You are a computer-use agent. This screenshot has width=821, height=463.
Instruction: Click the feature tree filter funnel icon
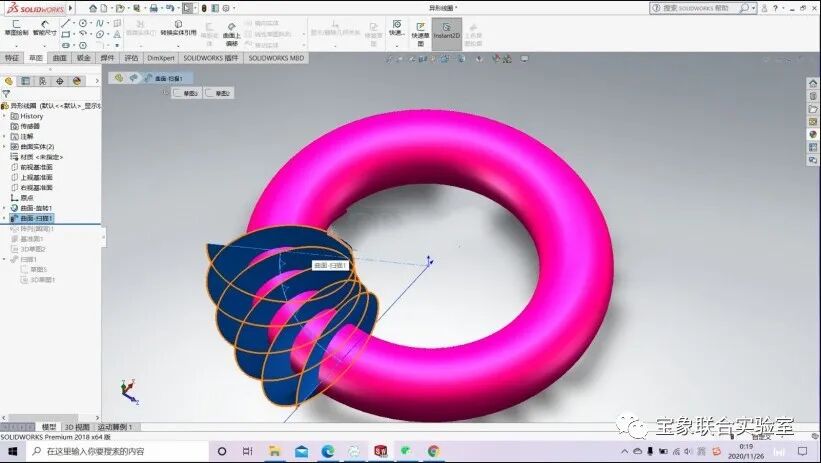click(x=6, y=94)
